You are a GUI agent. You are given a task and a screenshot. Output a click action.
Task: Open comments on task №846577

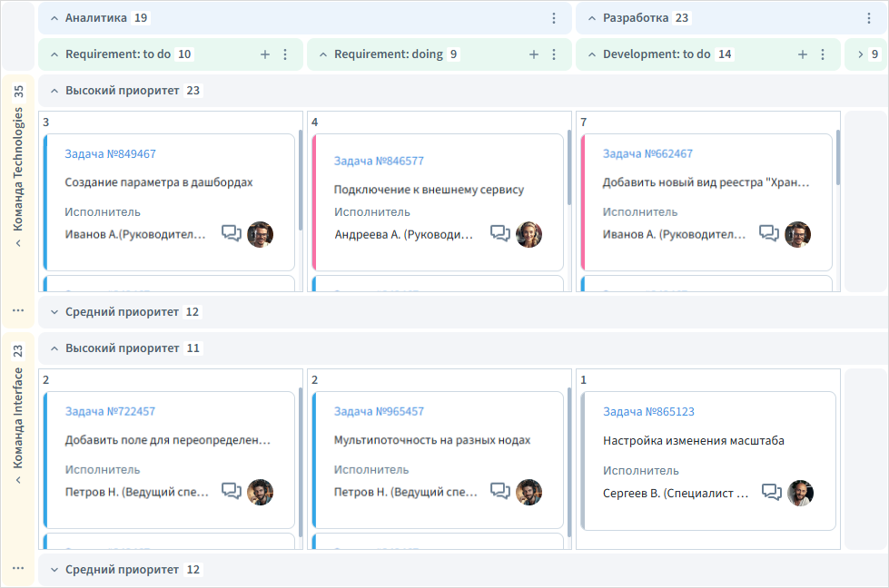click(x=499, y=234)
